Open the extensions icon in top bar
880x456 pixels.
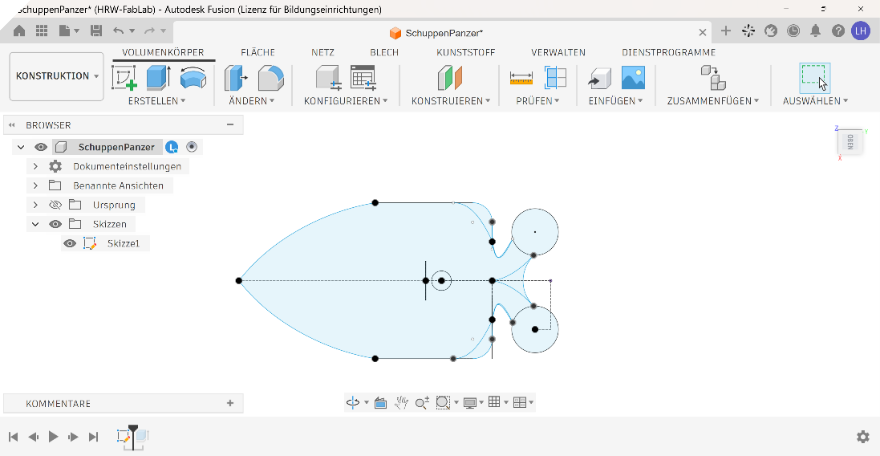coord(748,31)
